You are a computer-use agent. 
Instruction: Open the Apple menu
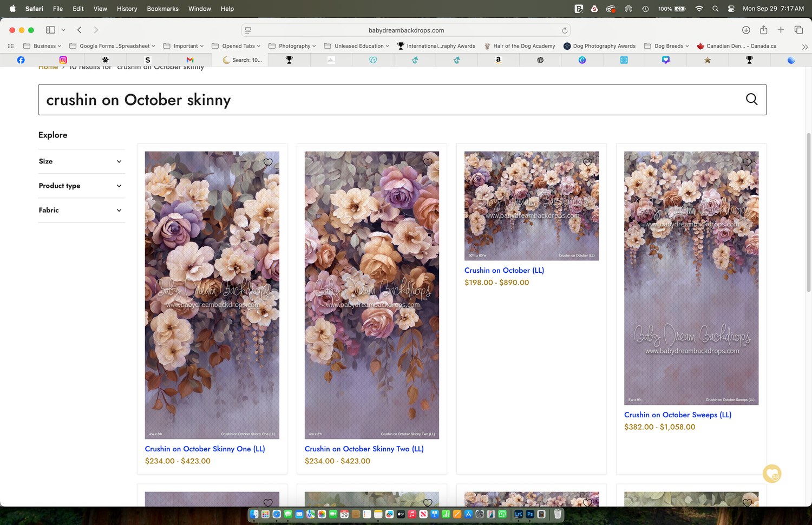(12, 9)
